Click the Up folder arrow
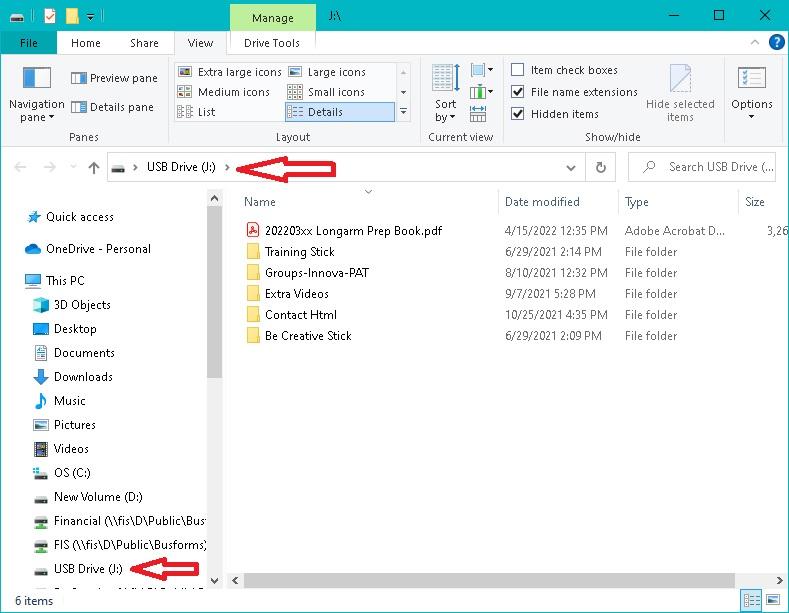This screenshot has width=789, height=613. point(93,168)
